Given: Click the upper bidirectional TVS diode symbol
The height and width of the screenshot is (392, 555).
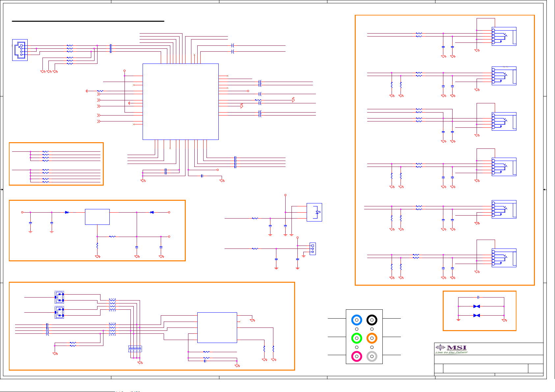Looking at the screenshot, I should click(476, 306).
